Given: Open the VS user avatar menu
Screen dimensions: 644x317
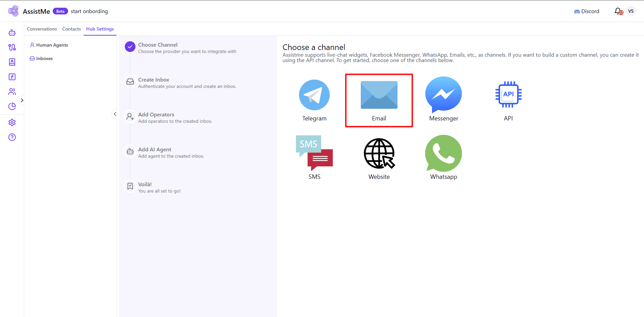Looking at the screenshot, I should tap(631, 11).
